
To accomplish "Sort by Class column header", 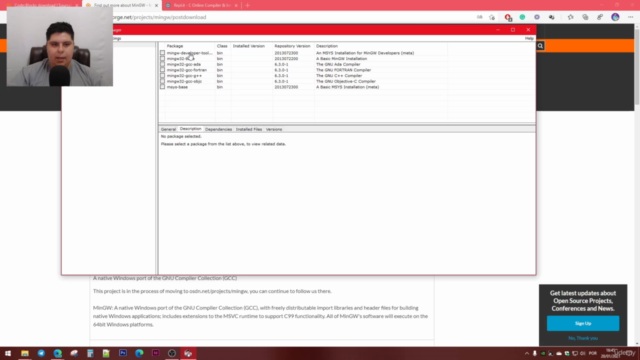I will pos(223,46).
